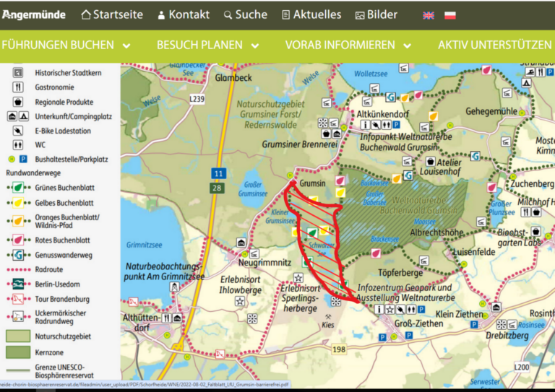
Task: Click Rotes Buchenblatt legend leaf icon
Action: click(x=17, y=240)
